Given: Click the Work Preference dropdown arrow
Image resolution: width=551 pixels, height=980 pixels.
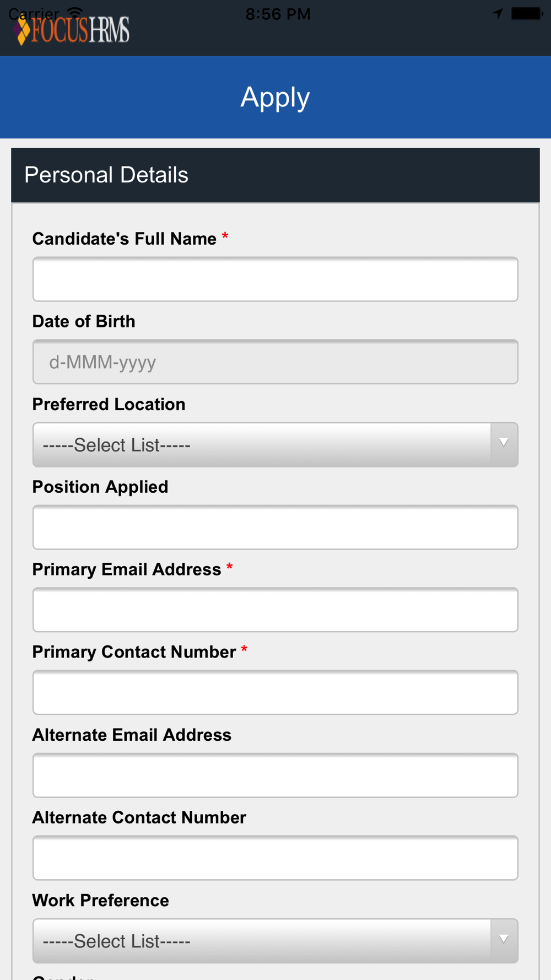Looking at the screenshot, I should (x=504, y=940).
